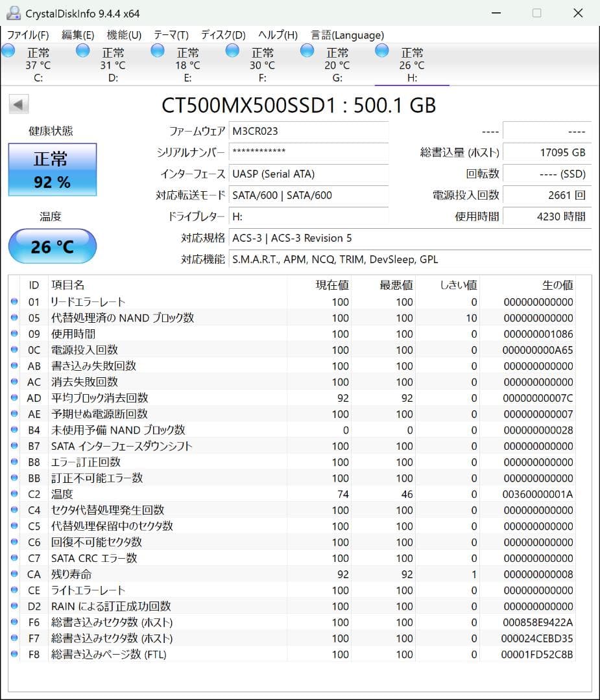The width and height of the screenshot is (600, 700).
Task: Open the 機能(U) menu
Action: point(124,35)
